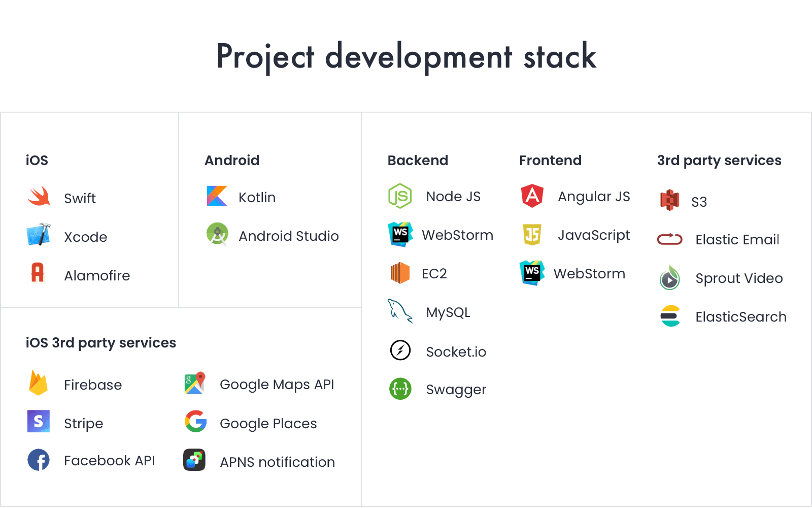Screen dimensions: 812x508
Task: Click the yellow JavaScript JS icon
Action: tap(532, 234)
